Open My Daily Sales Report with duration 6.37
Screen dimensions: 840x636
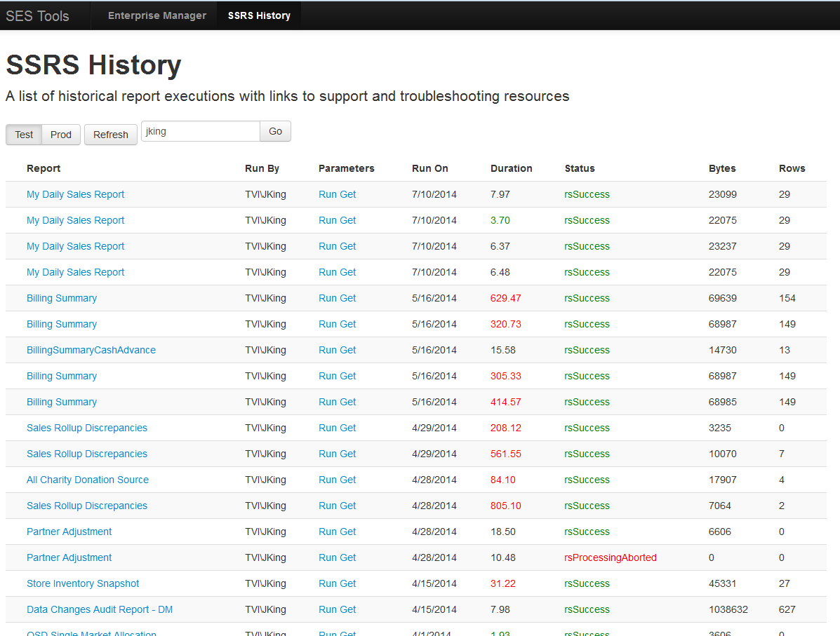tap(76, 246)
